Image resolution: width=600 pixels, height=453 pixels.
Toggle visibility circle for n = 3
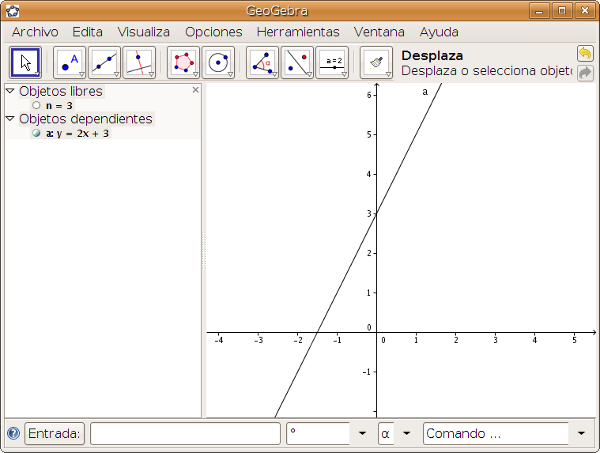point(37,105)
